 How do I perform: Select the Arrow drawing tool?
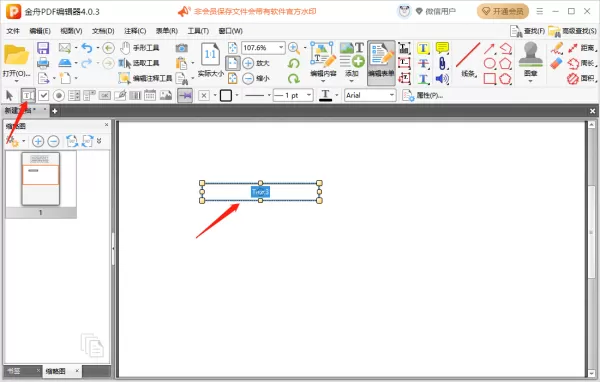click(489, 48)
